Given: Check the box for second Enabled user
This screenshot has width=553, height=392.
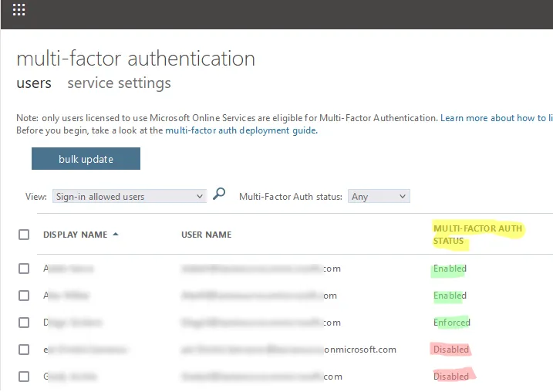Looking at the screenshot, I should [x=24, y=296].
